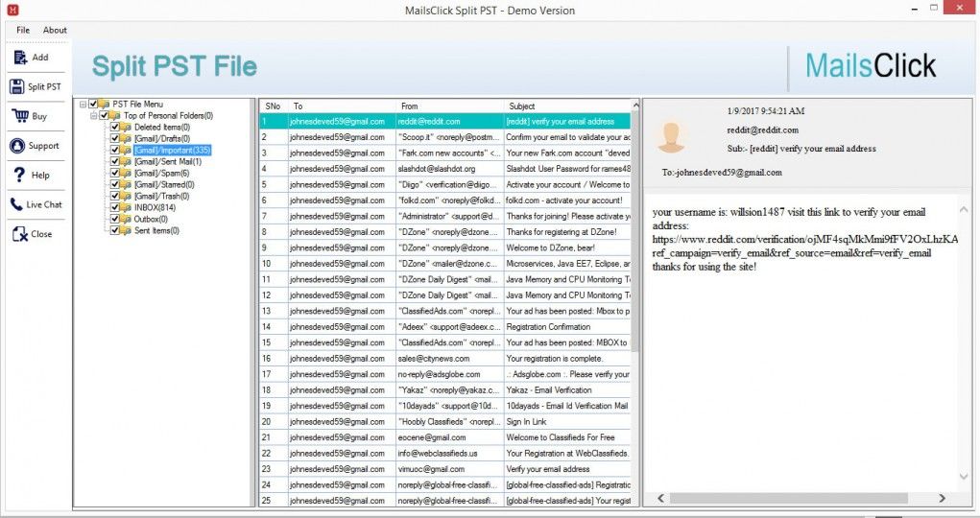Select email 'Welcome to DZone, bear!'
This screenshot has height=518, width=980.
[x=445, y=247]
